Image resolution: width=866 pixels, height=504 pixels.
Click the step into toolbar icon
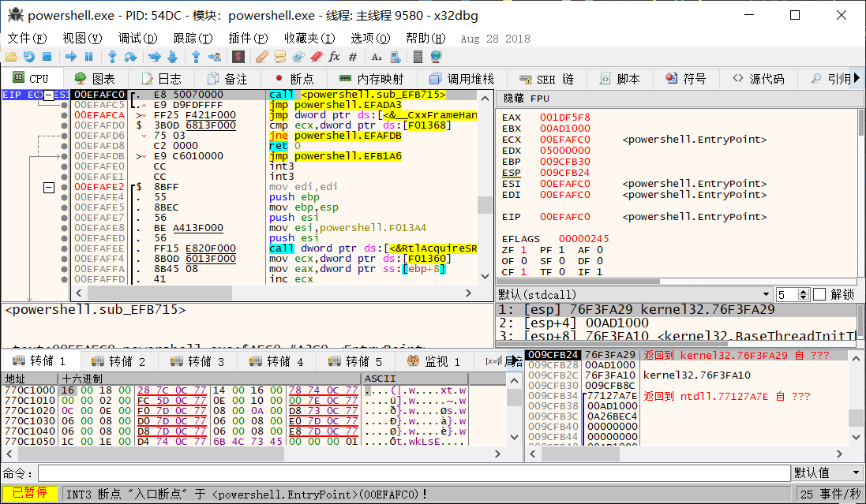pyautogui.click(x=113, y=57)
